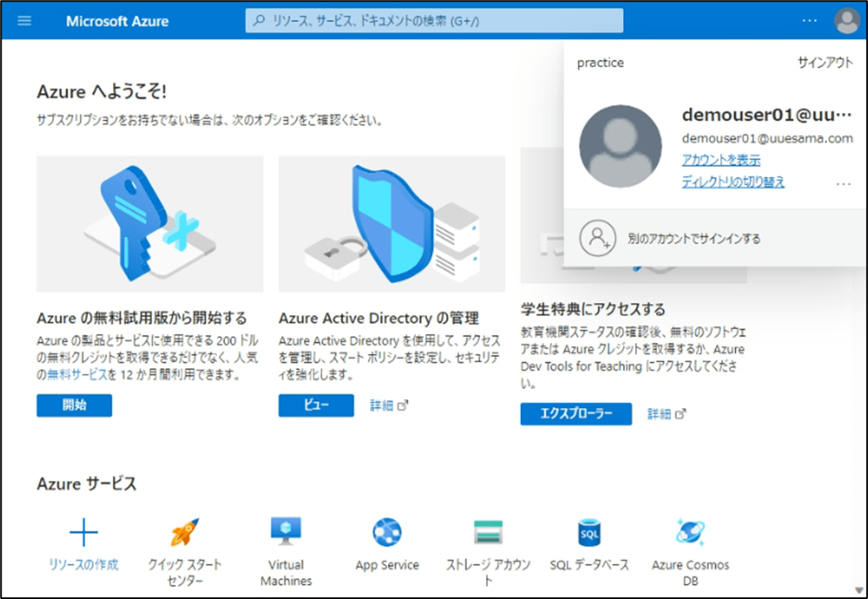Click サインアウト to sign out
This screenshot has width=868, height=599.
[825, 62]
